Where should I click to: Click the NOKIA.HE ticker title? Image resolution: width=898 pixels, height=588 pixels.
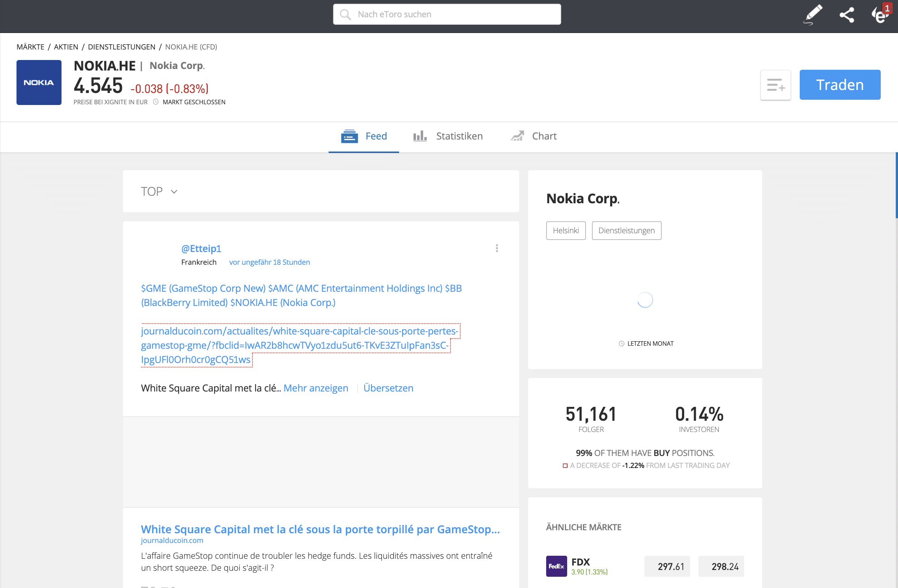coord(105,66)
